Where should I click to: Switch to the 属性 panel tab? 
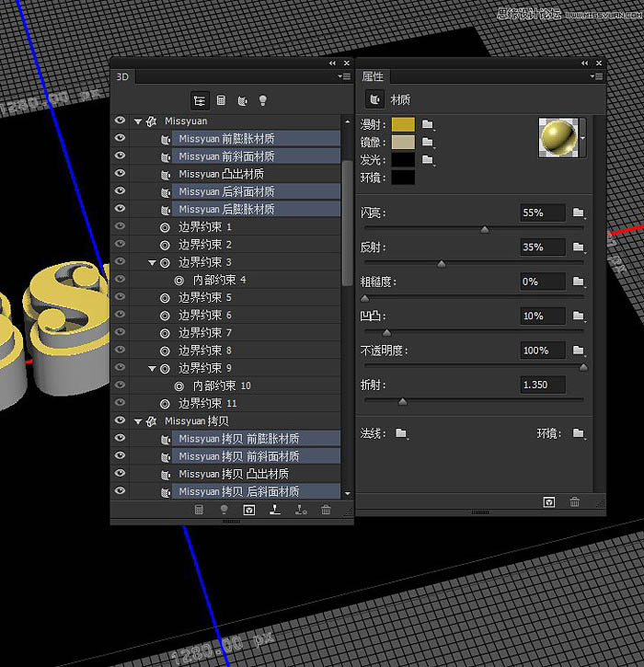373,76
